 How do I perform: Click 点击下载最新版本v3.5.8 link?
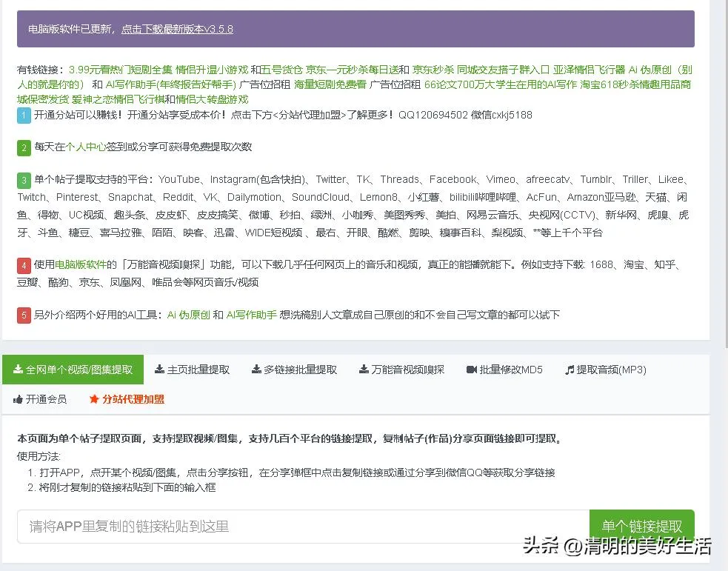click(177, 29)
